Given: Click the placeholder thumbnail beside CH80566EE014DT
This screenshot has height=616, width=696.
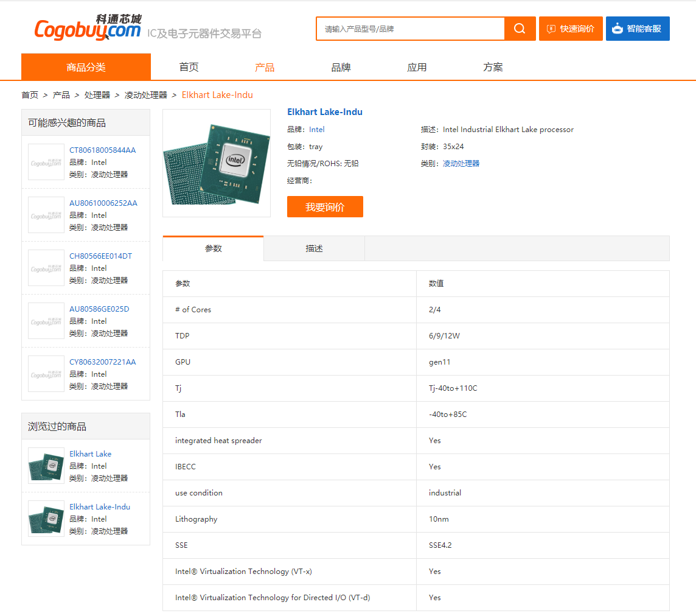Looking at the screenshot, I should coord(46,268).
